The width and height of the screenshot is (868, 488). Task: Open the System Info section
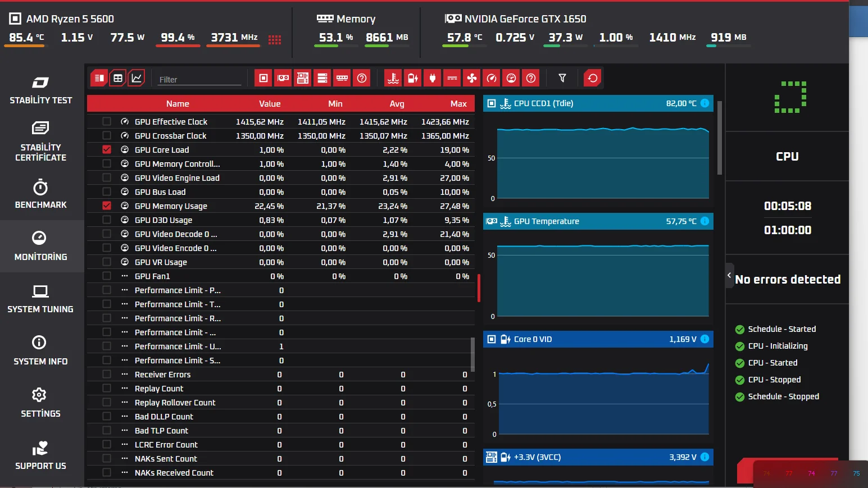(x=41, y=351)
